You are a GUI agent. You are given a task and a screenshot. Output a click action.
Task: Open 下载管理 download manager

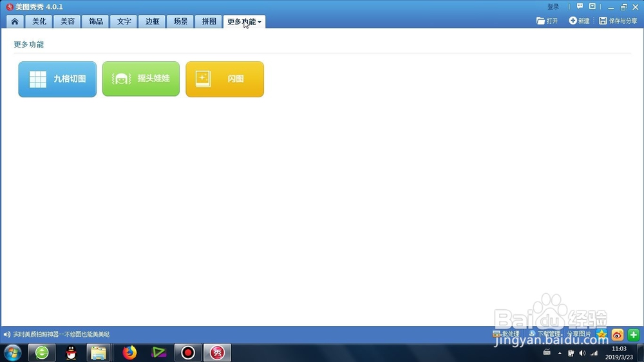click(545, 334)
